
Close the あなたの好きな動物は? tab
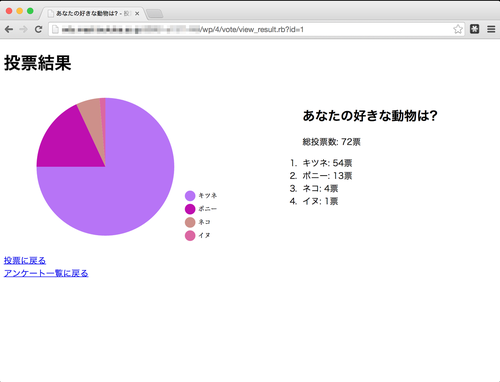tap(137, 14)
